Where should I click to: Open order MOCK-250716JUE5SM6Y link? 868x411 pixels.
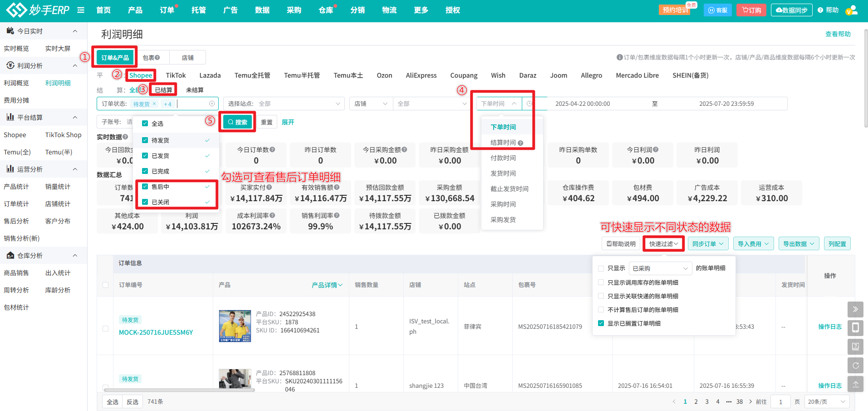[x=156, y=332]
